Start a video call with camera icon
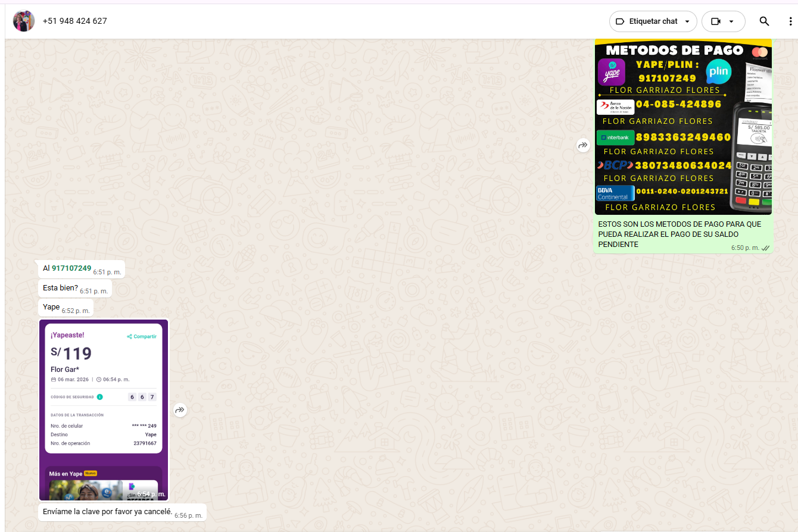This screenshot has height=532, width=798. (x=715, y=21)
